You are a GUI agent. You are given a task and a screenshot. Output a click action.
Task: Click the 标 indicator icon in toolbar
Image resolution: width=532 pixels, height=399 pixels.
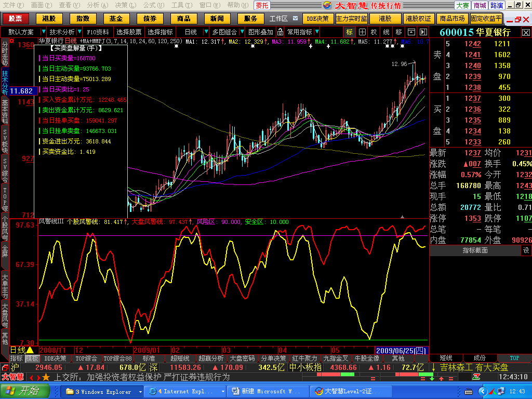(350, 32)
